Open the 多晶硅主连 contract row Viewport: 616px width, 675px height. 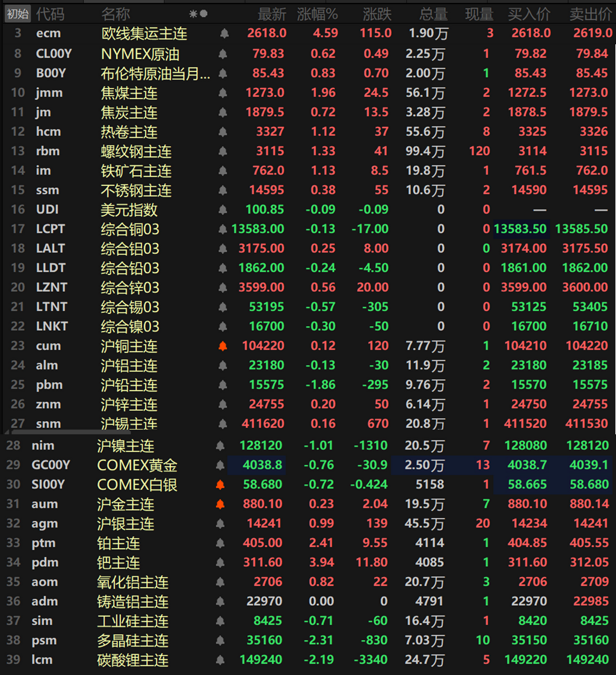(308, 641)
